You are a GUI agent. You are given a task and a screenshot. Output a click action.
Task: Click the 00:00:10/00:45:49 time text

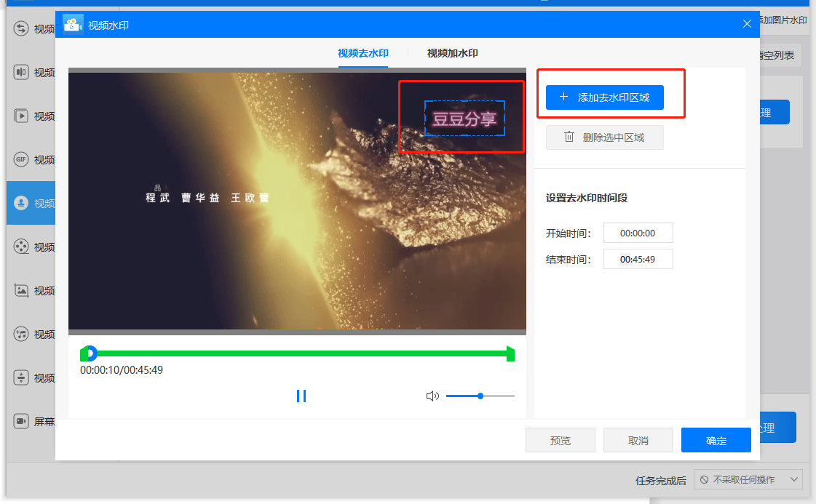(x=122, y=369)
